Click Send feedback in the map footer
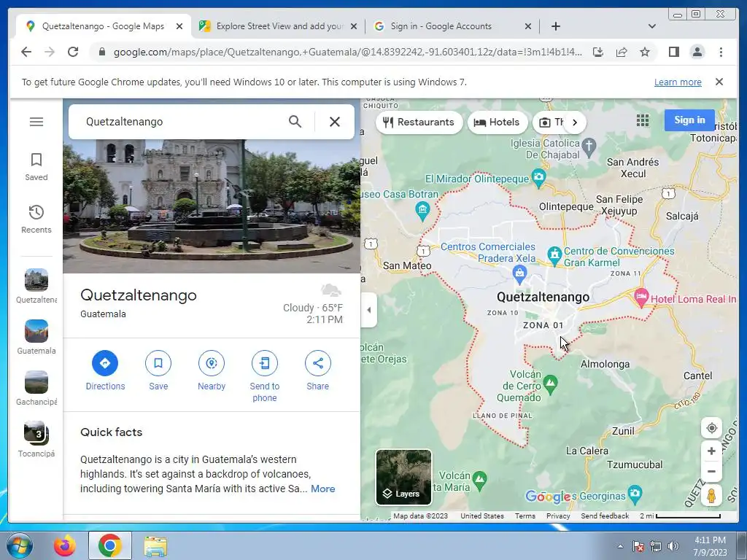This screenshot has width=747, height=560. click(605, 516)
